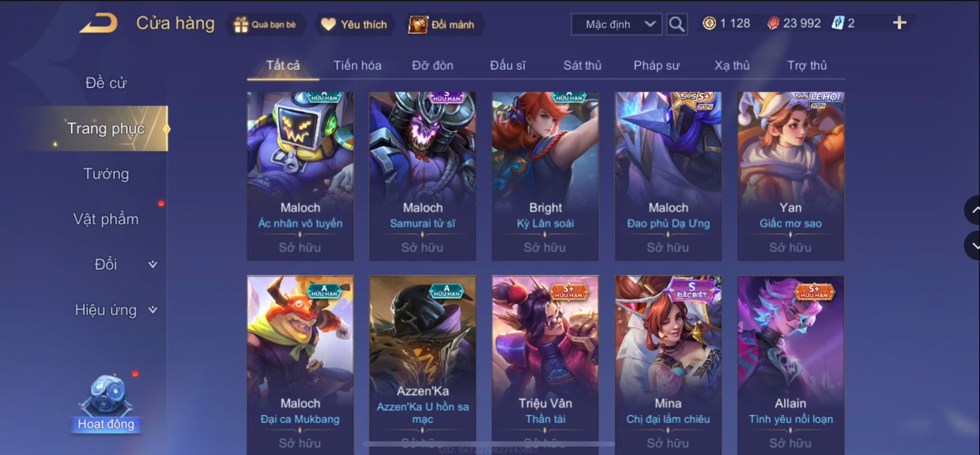
Task: Click the magnifier search icon
Action: (x=677, y=25)
